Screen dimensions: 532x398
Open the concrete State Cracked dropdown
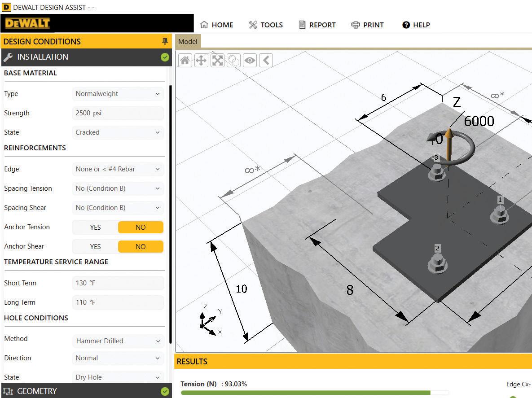(118, 132)
